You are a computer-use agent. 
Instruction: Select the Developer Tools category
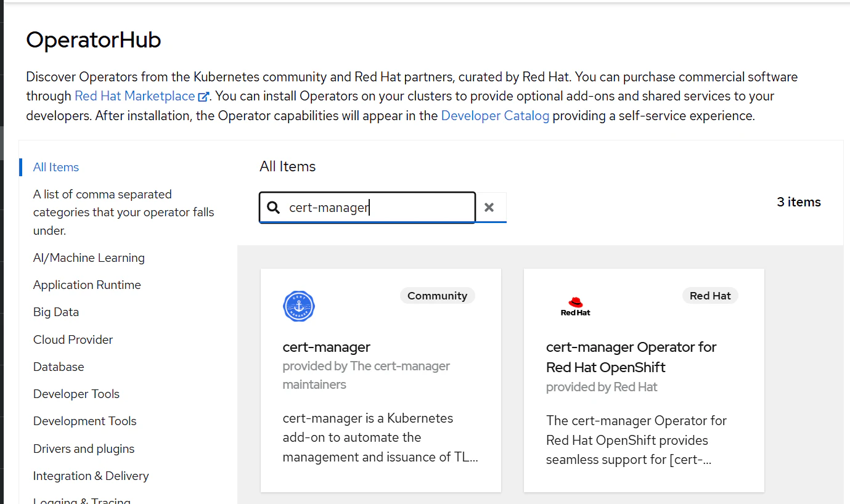(x=76, y=394)
